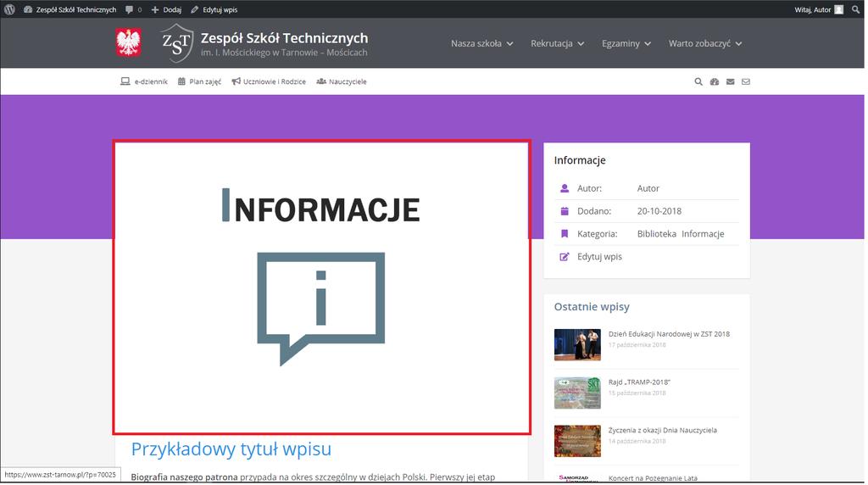Click thumbnail of Życzenia z okazji Dnia Nauczyciela
Viewport: 868px width, 485px height.
click(x=576, y=441)
